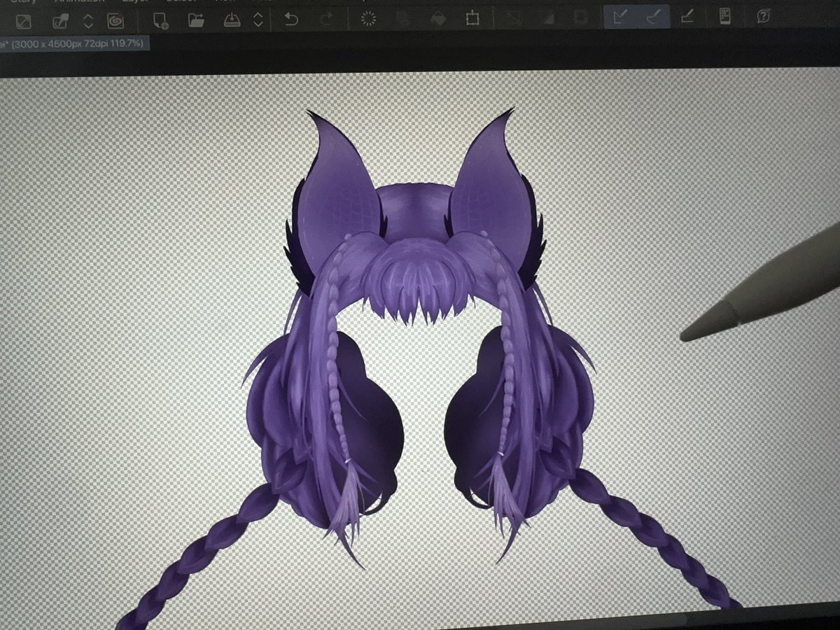Screen dimensions: 840x630
Task: Open the Clip Studio swirl launcher icon
Action: (115, 20)
